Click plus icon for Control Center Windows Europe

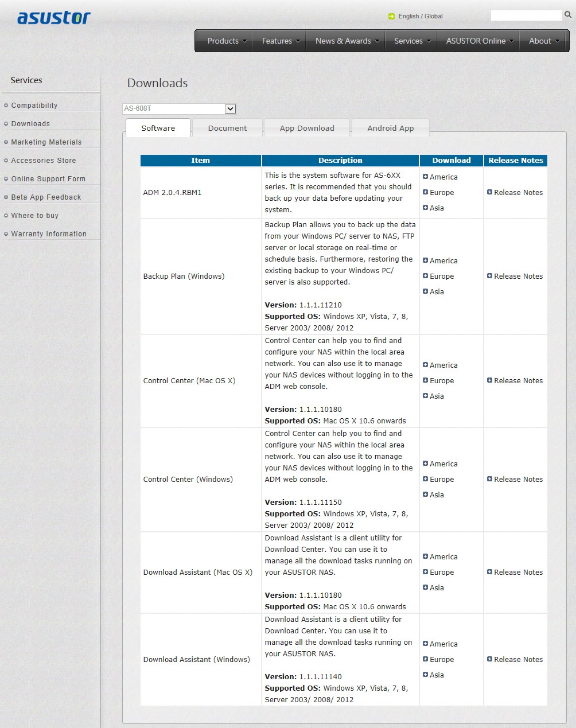click(425, 479)
